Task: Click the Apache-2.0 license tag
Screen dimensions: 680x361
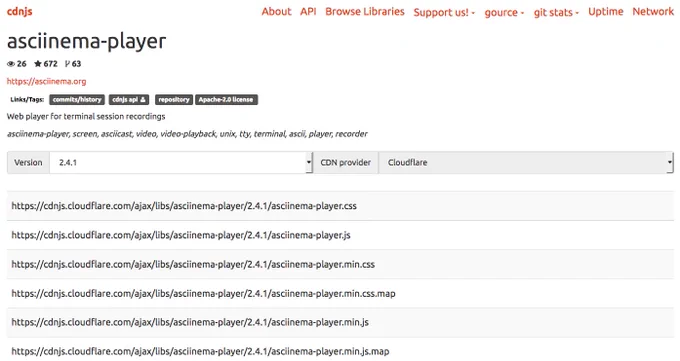Action: click(x=226, y=100)
